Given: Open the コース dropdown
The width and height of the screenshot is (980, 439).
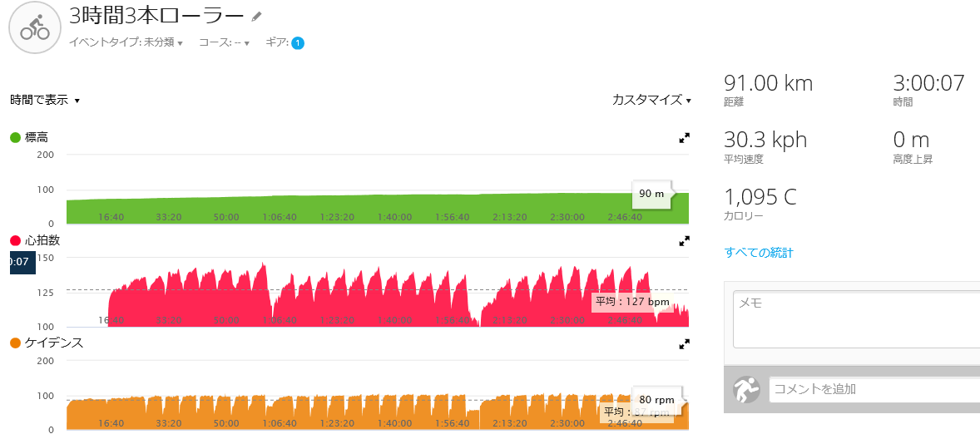Looking at the screenshot, I should click(x=224, y=43).
